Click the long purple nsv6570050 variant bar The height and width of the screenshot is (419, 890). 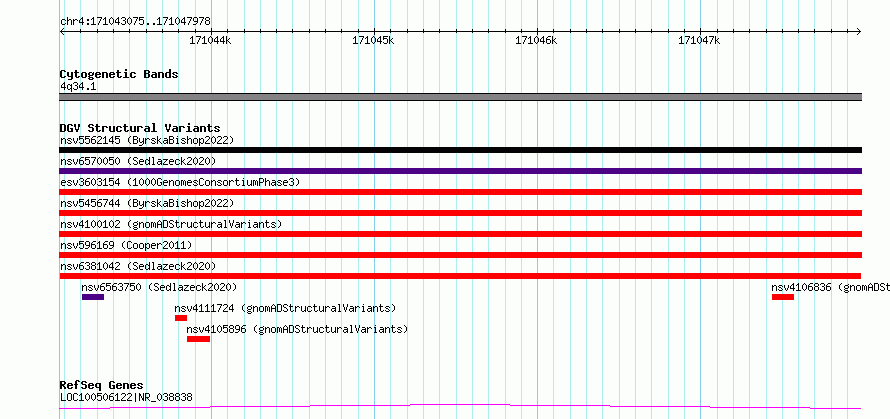460,171
